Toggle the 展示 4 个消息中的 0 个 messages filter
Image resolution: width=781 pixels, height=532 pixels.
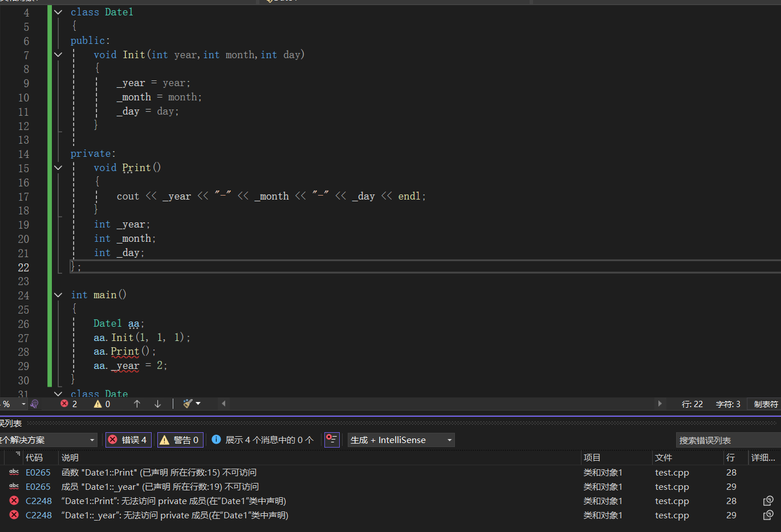(262, 440)
